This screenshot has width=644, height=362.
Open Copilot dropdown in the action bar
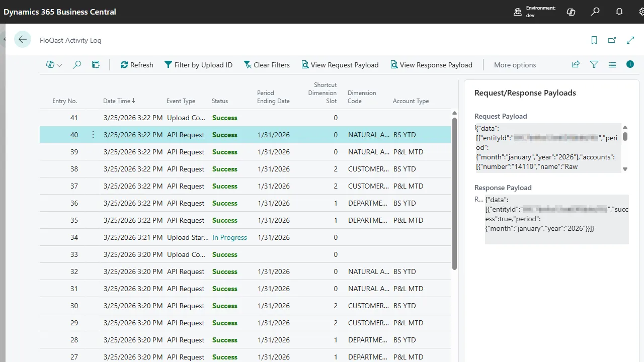coord(54,64)
